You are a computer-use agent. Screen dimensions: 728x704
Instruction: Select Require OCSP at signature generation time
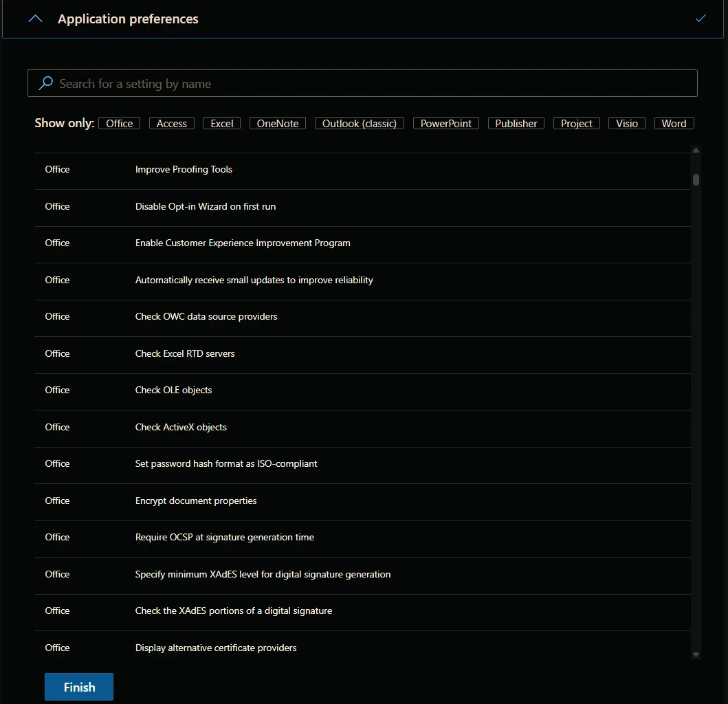tap(362, 538)
